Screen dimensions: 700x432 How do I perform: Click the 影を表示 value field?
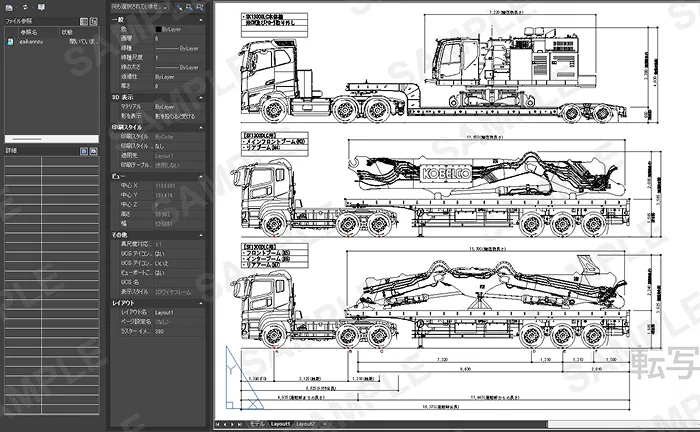pos(179,116)
